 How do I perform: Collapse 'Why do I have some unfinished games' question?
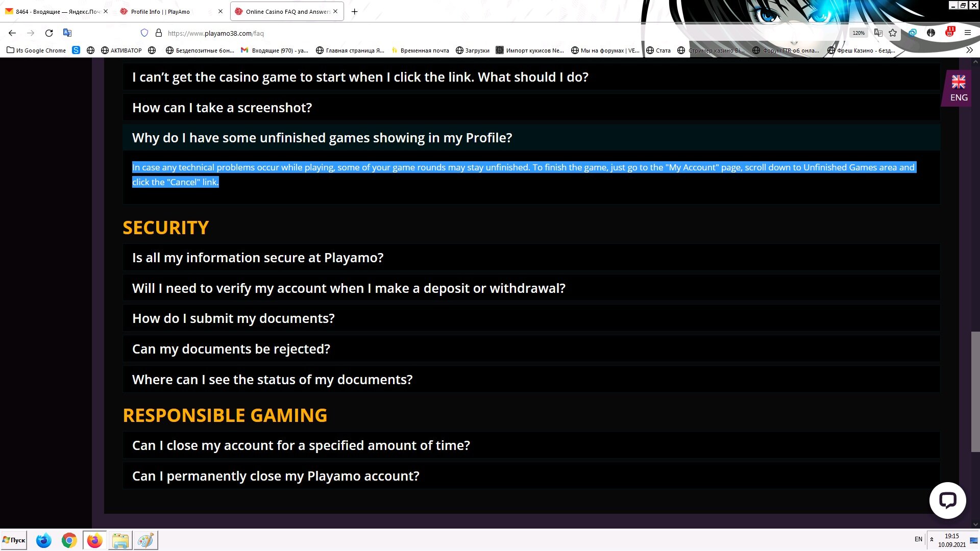click(322, 138)
